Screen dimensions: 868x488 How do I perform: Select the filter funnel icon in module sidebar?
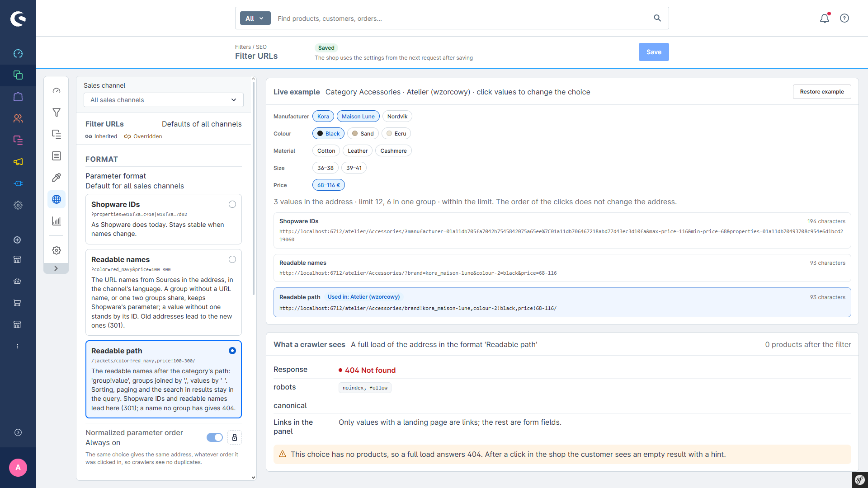pyautogui.click(x=57, y=113)
